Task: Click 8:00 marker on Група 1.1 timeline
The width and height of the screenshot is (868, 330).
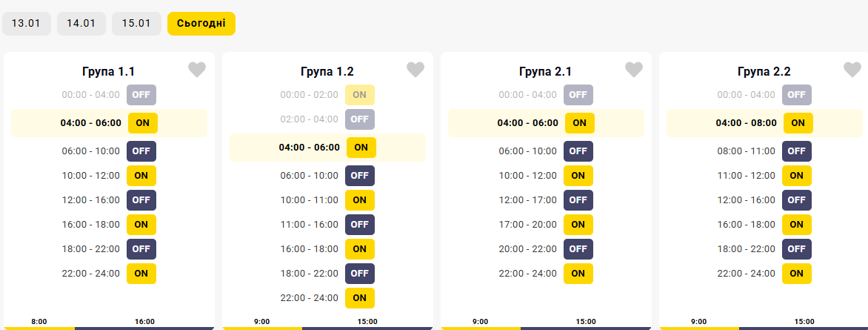Action: pos(39,321)
